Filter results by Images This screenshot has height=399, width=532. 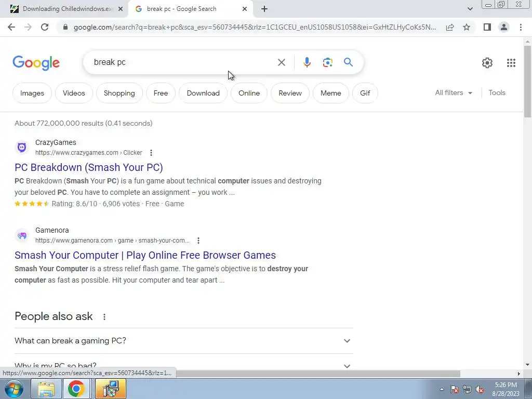coord(32,93)
